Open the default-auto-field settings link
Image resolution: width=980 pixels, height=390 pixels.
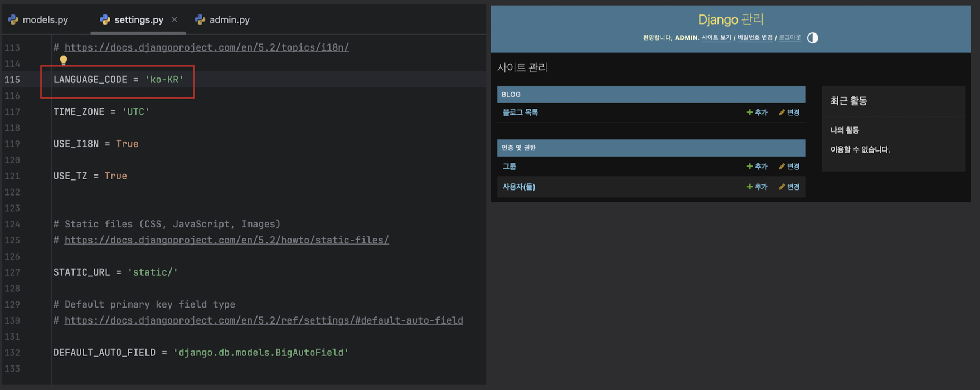264,320
